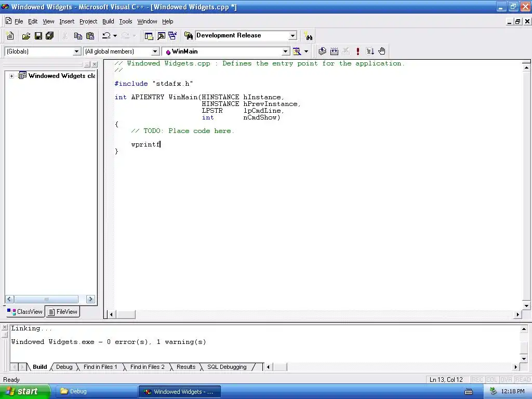
Task: Click the wprintf line in the code editor
Action: tap(145, 144)
